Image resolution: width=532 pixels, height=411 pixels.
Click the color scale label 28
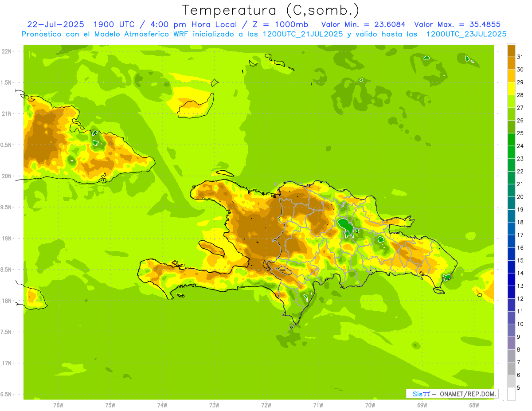520,95
